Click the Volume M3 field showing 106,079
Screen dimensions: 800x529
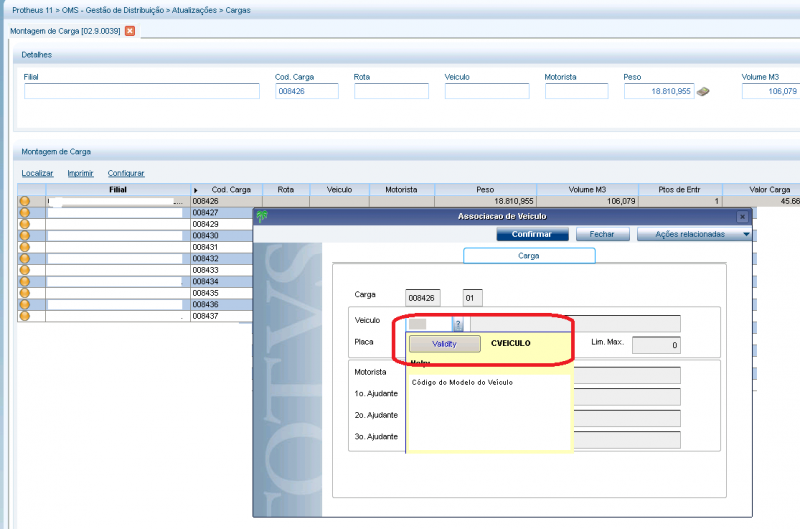(x=771, y=91)
